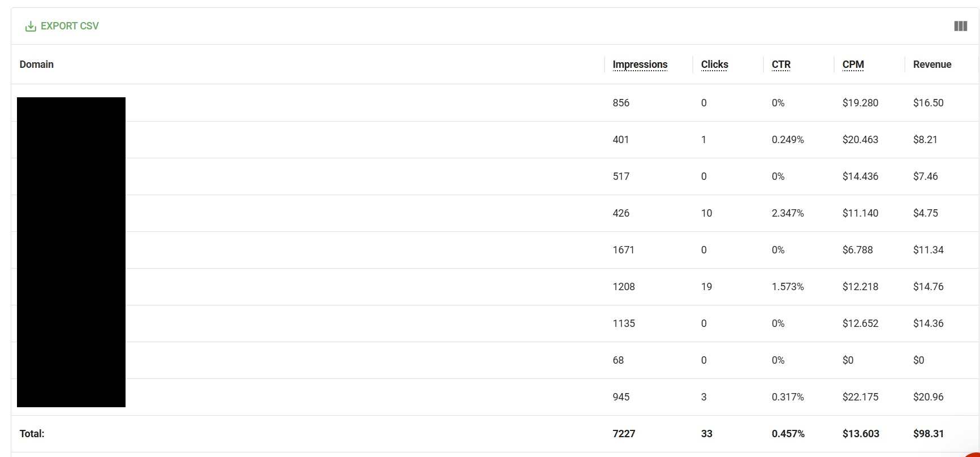Click the $14.436 CPM cell
The width and height of the screenshot is (980, 457).
pos(860,176)
